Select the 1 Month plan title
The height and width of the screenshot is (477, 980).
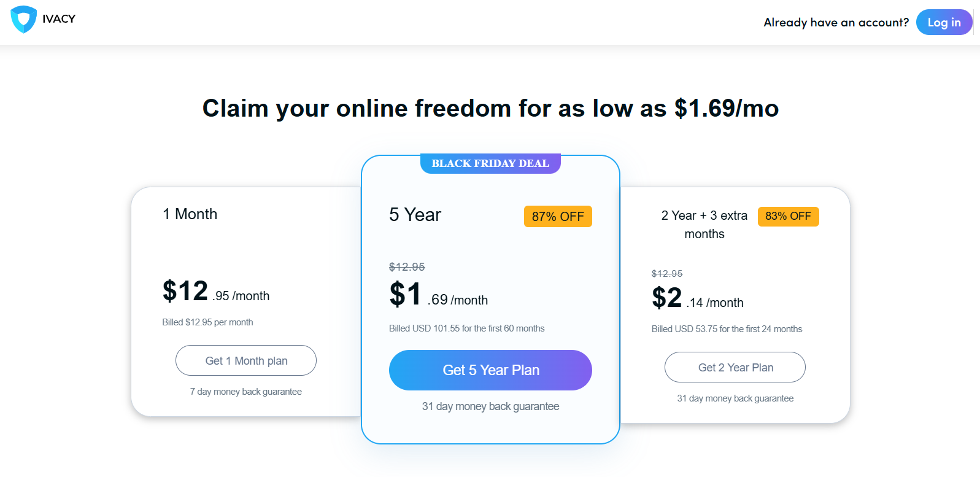click(x=190, y=214)
